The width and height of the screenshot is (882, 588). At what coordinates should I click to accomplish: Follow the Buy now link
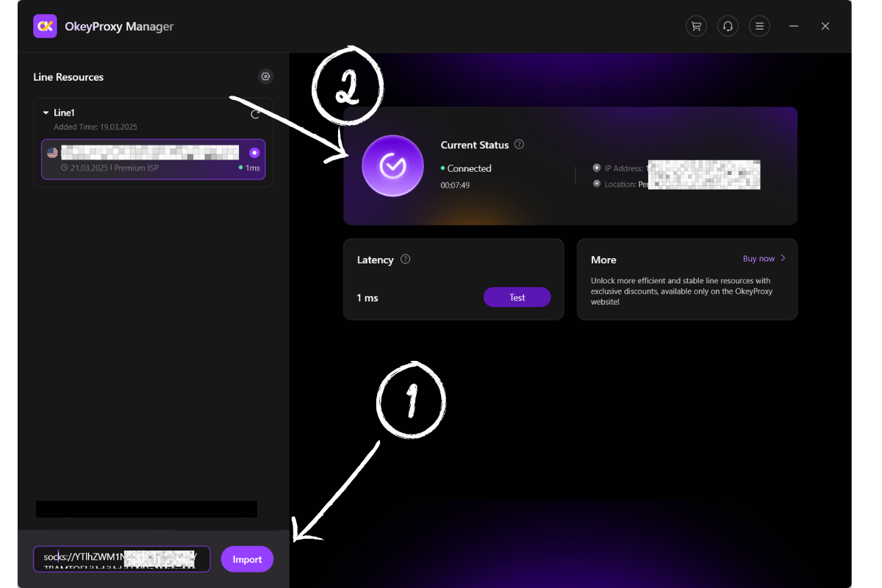759,259
